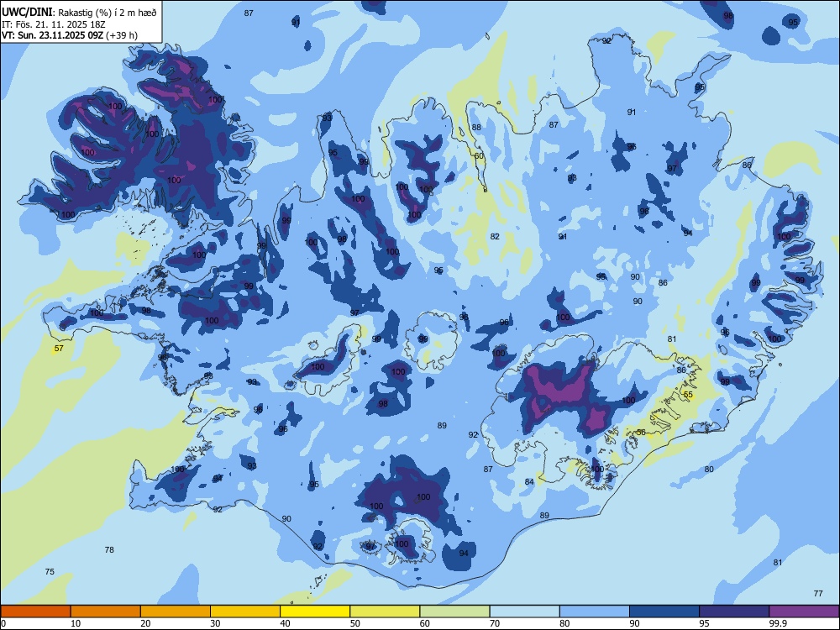Click the legend label '70'

point(495,623)
